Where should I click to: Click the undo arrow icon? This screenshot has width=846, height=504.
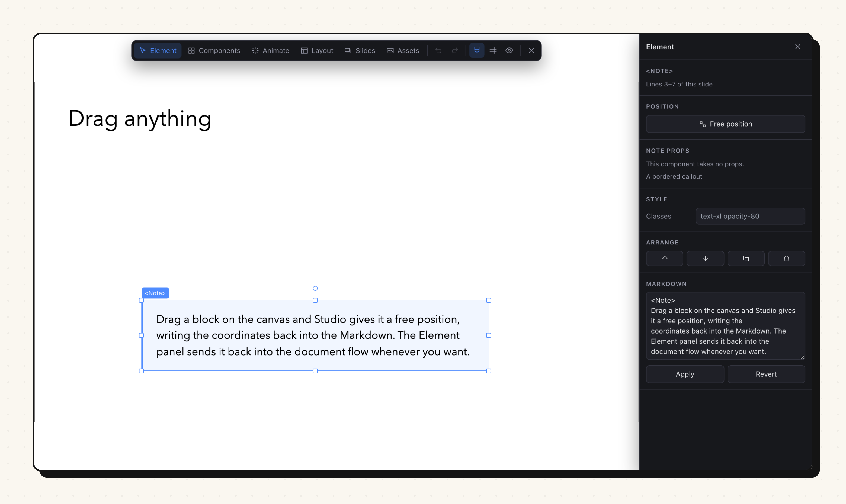click(x=438, y=51)
